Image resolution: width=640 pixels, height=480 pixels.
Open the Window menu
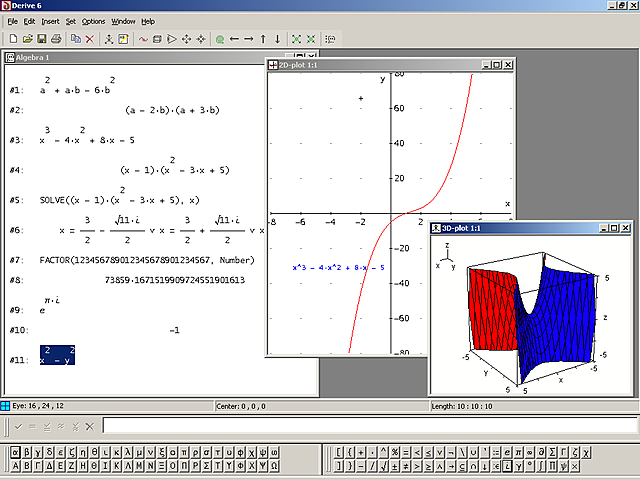(x=123, y=22)
